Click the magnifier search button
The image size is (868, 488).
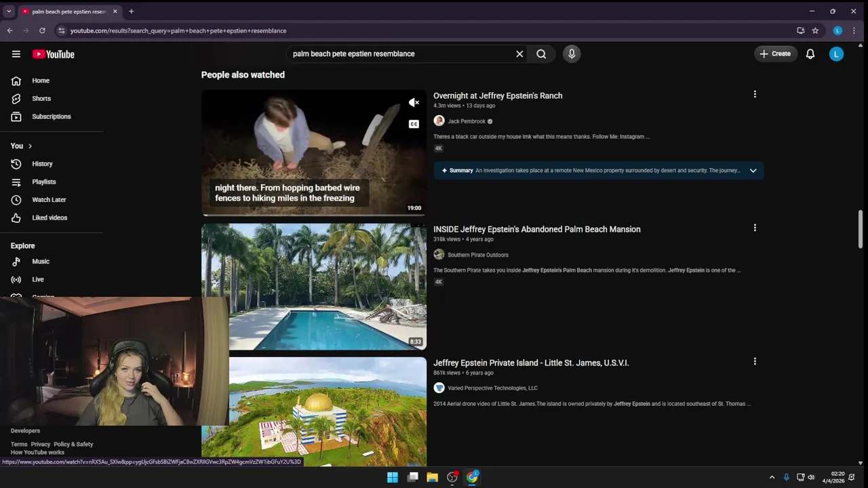(541, 54)
